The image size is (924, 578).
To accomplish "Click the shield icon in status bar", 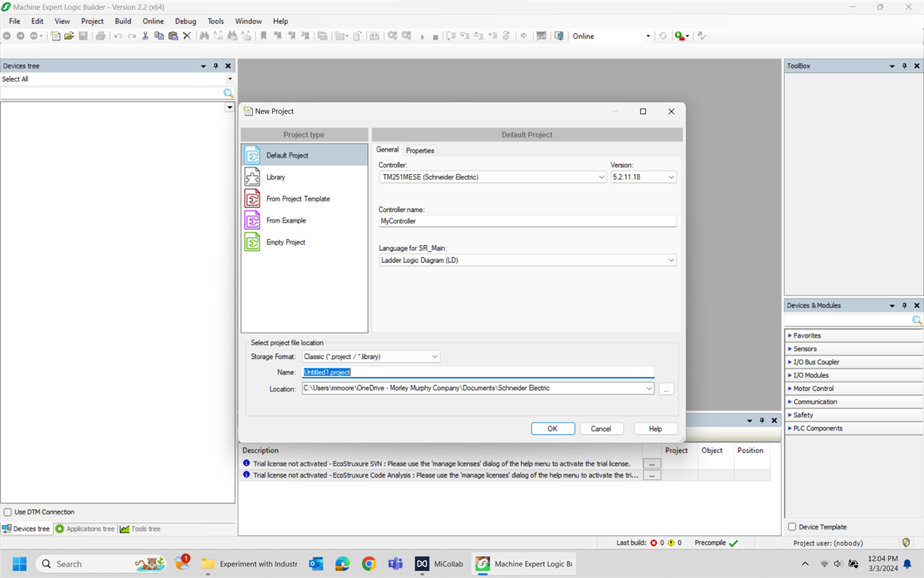I will 907,543.
